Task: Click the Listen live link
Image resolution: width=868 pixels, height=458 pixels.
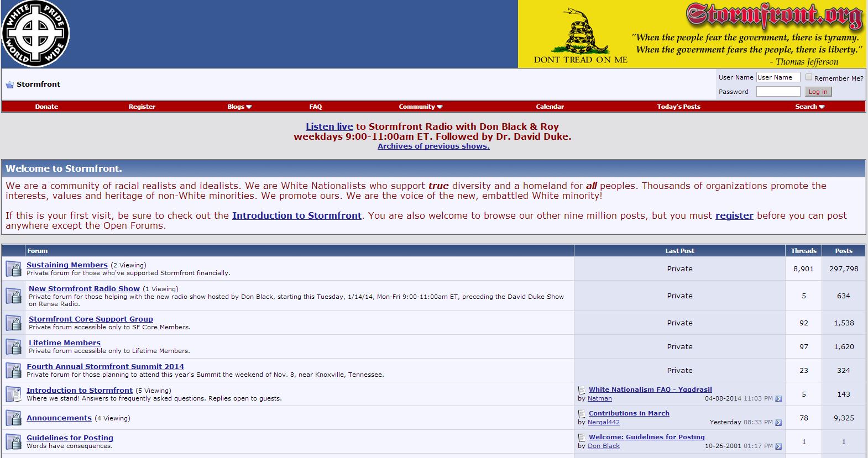Action: click(x=330, y=127)
